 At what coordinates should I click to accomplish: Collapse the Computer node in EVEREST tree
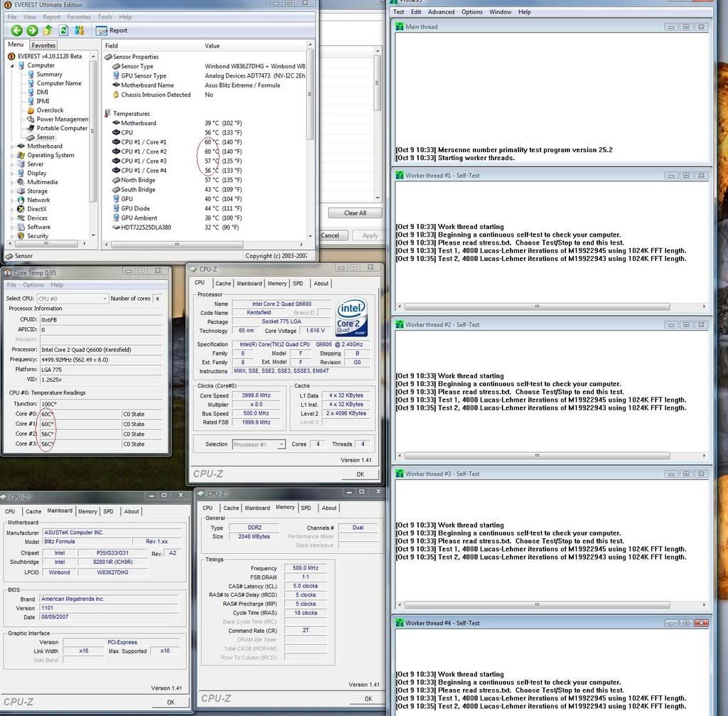click(x=12, y=66)
